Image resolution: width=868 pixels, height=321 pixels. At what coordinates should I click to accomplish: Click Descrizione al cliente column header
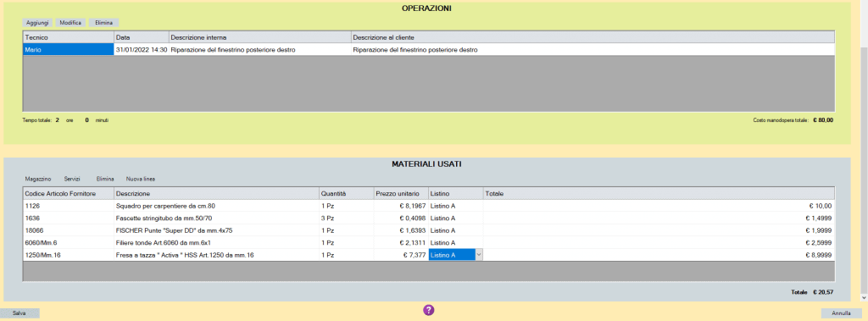click(593, 37)
